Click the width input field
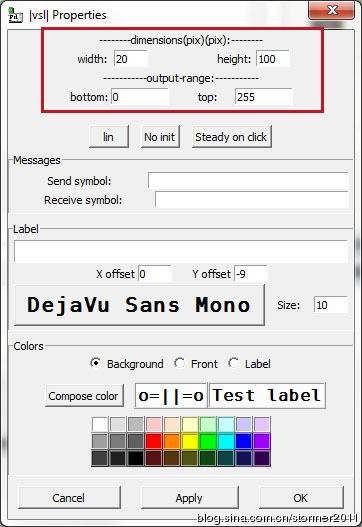This screenshot has width=362, height=527. pyautogui.click(x=131, y=59)
